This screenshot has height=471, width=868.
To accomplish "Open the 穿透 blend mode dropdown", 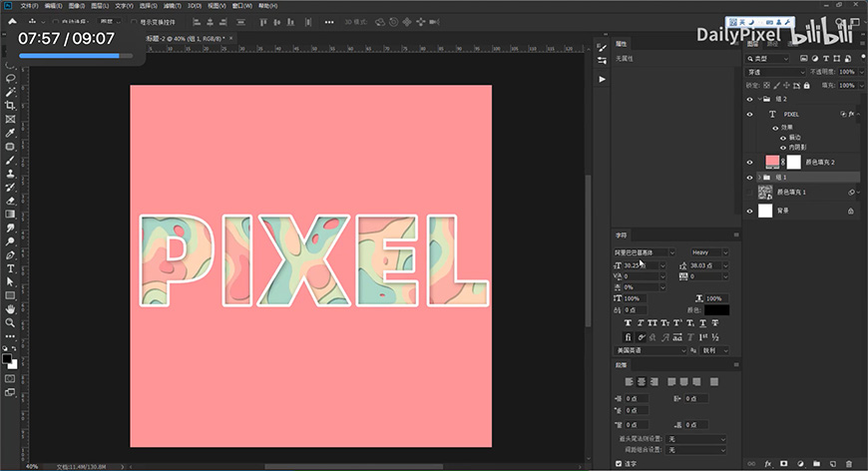I will (776, 72).
